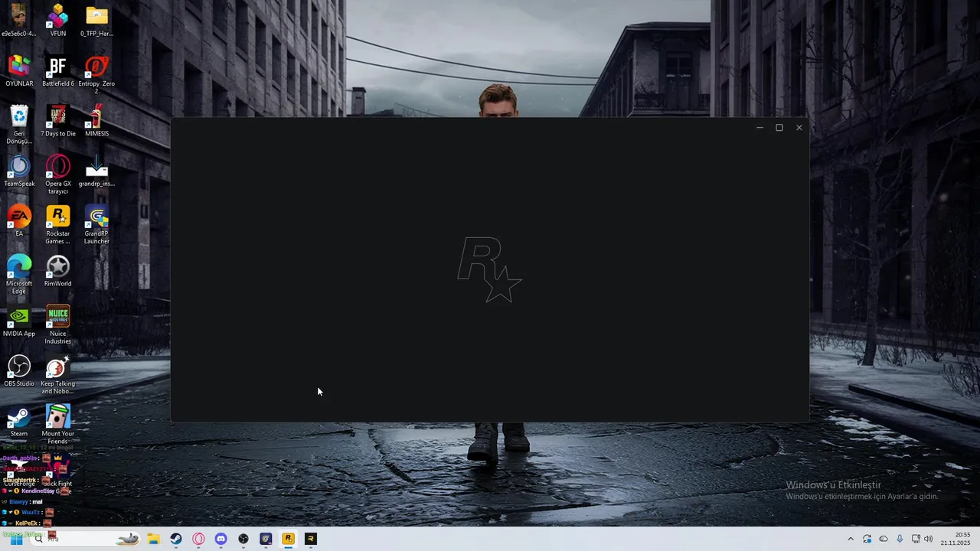Open the Windows Start menu

click(16, 539)
